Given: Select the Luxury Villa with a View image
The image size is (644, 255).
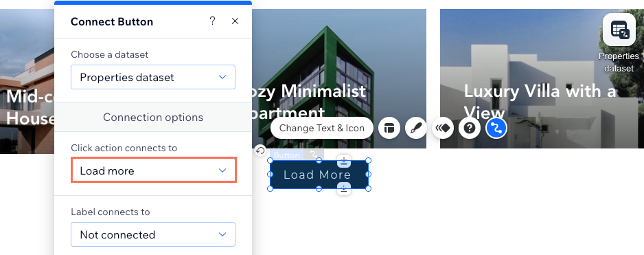Looking at the screenshot, I should [x=542, y=78].
